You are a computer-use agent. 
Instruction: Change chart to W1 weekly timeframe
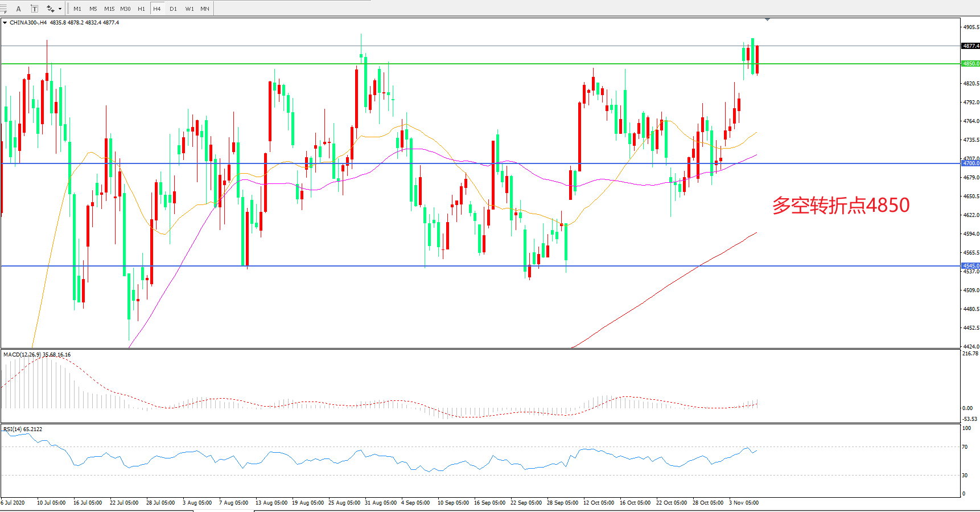click(189, 9)
